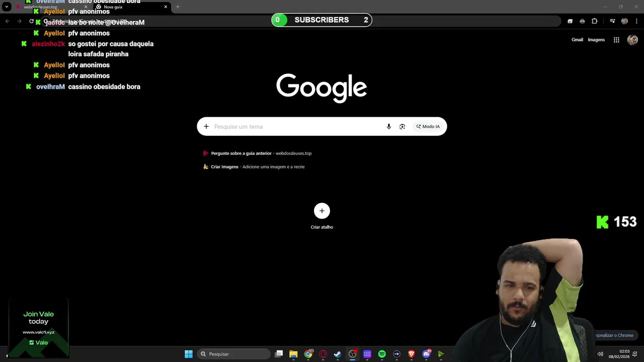Click the voice search microphone icon

[388, 127]
